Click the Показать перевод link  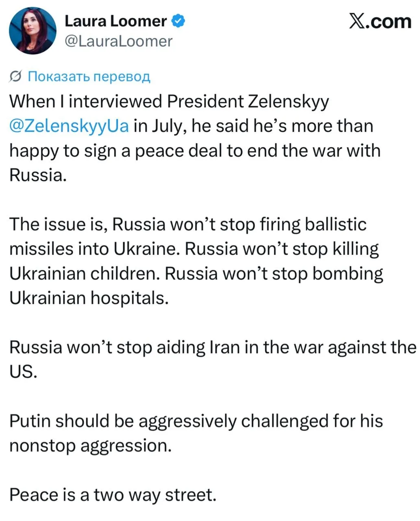coord(89,76)
